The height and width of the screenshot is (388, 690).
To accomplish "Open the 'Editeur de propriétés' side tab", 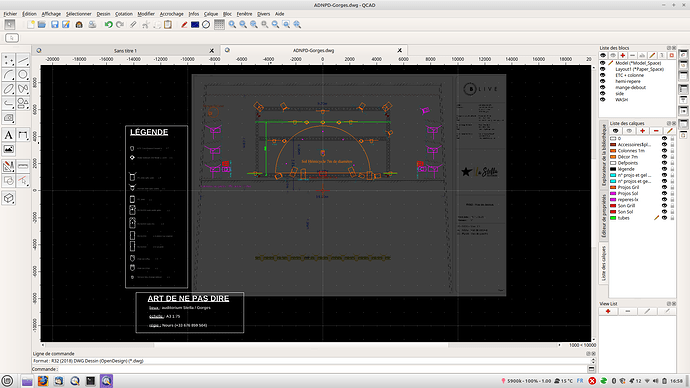I will (604, 216).
